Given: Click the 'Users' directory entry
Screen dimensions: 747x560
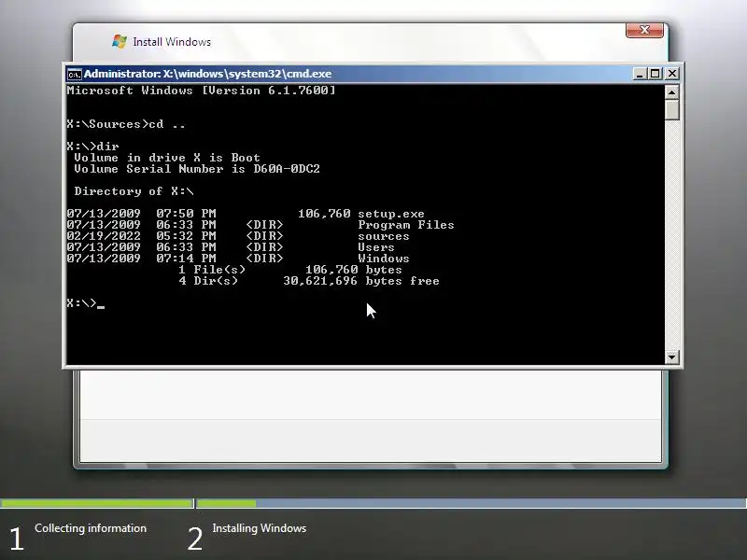Looking at the screenshot, I should [376, 247].
